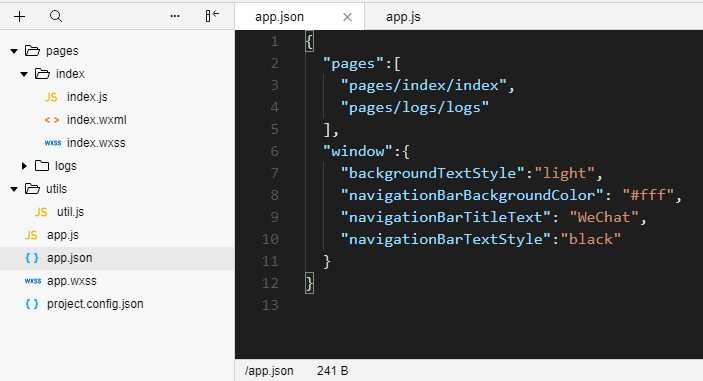This screenshot has width=703, height=381.
Task: Click the "pages/logs/logs" string in editor
Action: (x=415, y=108)
